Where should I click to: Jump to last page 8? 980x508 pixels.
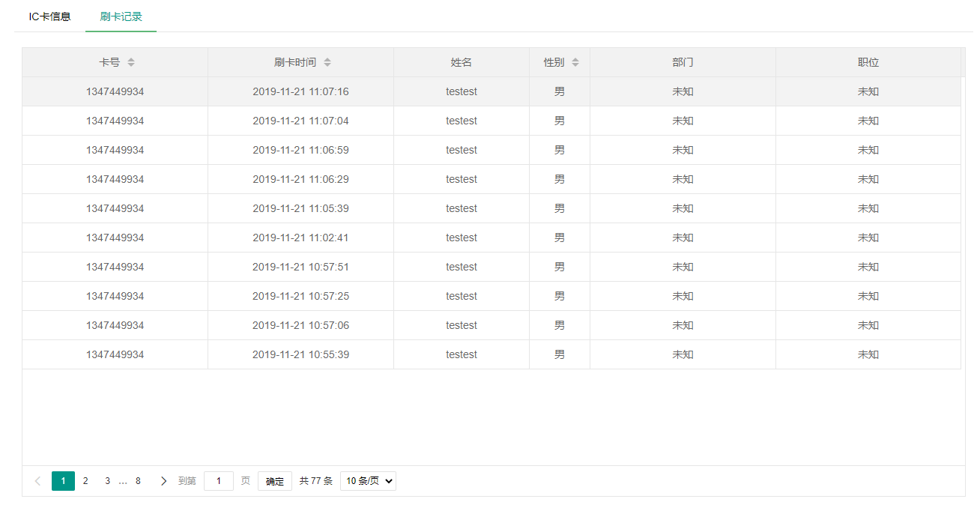pos(138,481)
